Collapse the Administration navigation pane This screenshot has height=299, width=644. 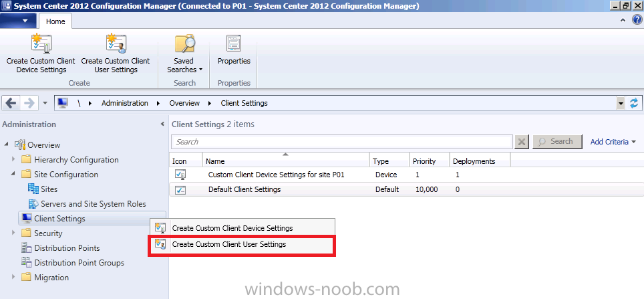click(x=162, y=124)
